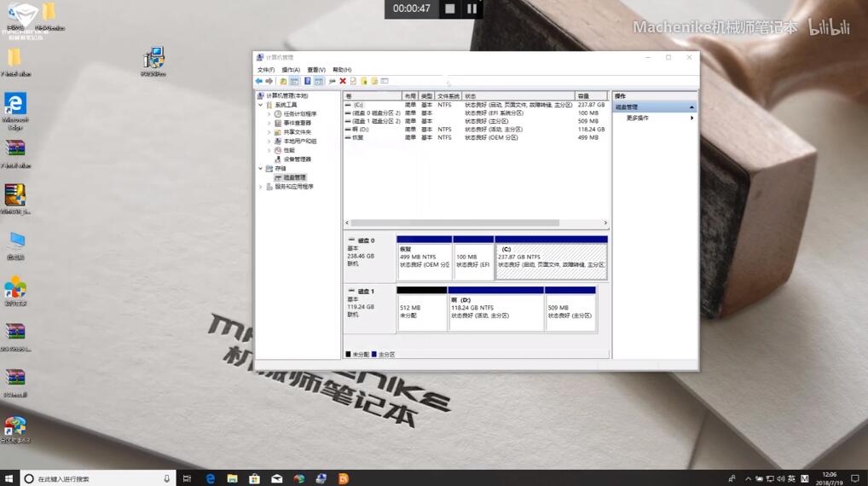Expand the 更多操作 submenu arrow
This screenshot has height=486, width=868.
pyautogui.click(x=692, y=118)
